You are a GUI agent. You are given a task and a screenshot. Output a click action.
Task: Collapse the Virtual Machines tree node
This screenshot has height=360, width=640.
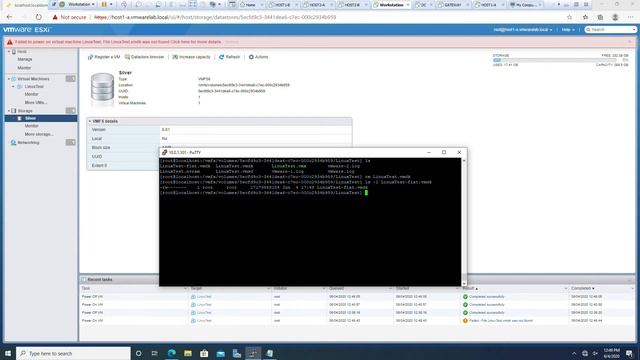[x=9, y=78]
